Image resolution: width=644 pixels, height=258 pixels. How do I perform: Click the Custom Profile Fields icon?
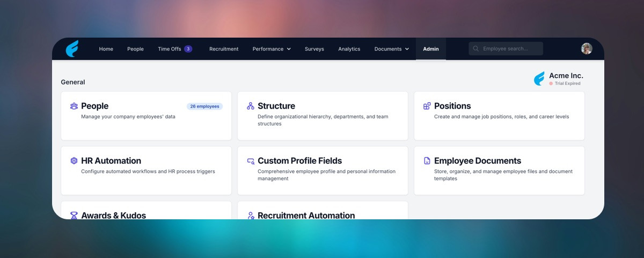tap(251, 161)
